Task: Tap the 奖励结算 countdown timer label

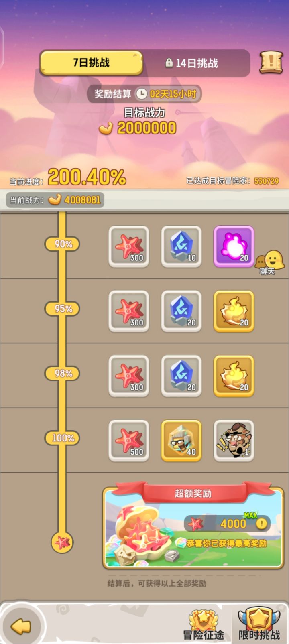Action: tap(144, 94)
